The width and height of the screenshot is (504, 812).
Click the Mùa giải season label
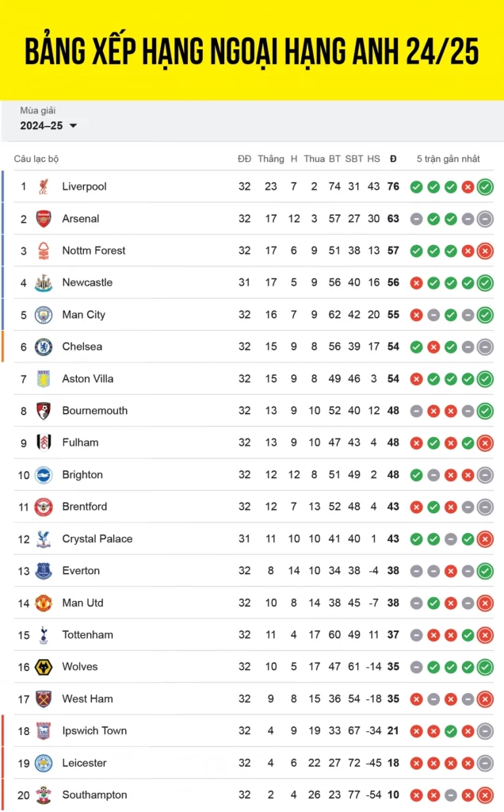pyautogui.click(x=38, y=110)
